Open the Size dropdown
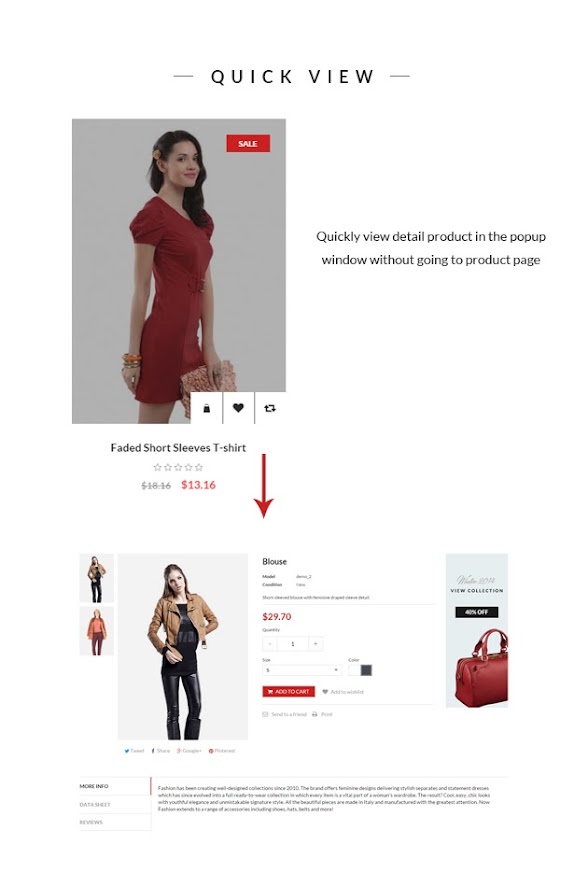The image size is (574, 873). [x=301, y=670]
